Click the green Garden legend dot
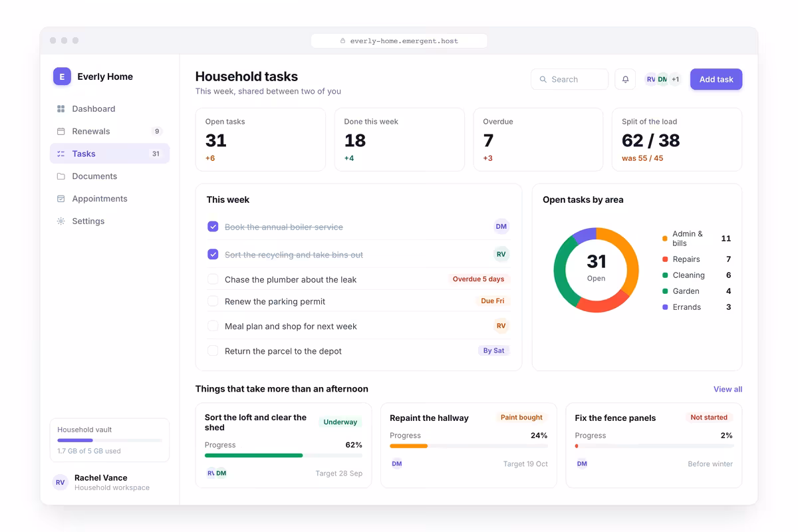Viewport: 798px width, 532px height. [665, 291]
